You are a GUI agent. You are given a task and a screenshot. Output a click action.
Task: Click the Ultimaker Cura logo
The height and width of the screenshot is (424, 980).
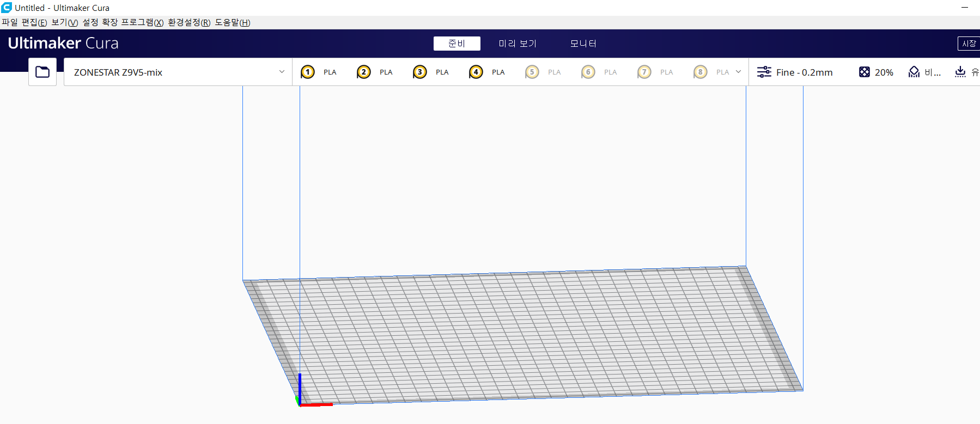(63, 43)
